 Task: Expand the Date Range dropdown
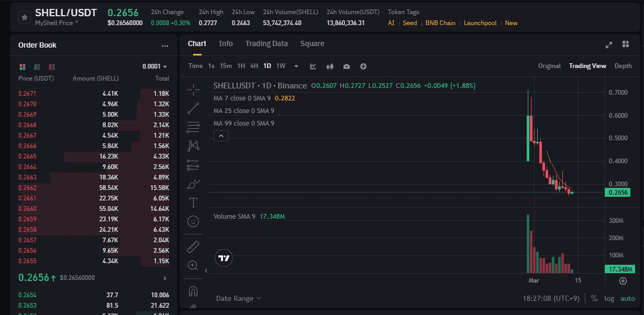coord(238,298)
